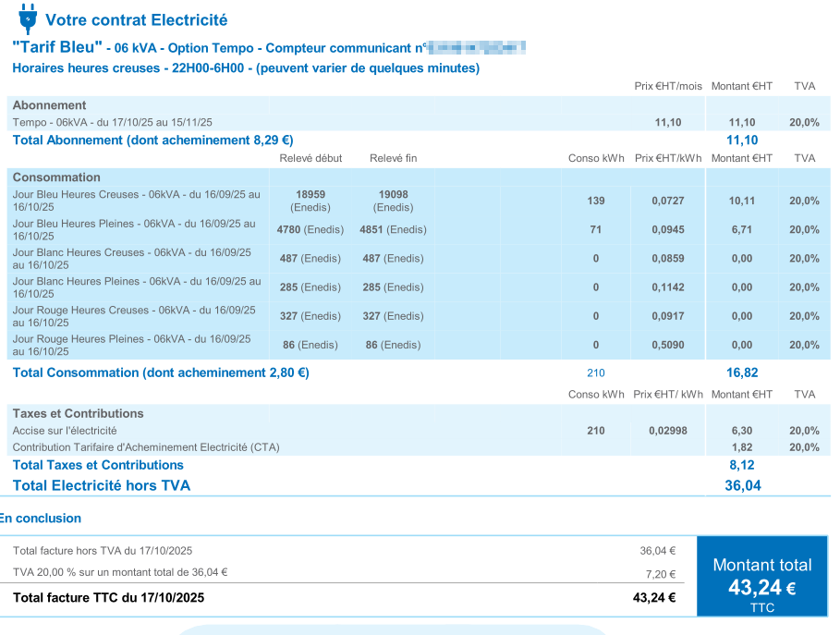Click the 'Votre contrat Electricité' heading
This screenshot has height=635, width=840.
[x=136, y=20]
